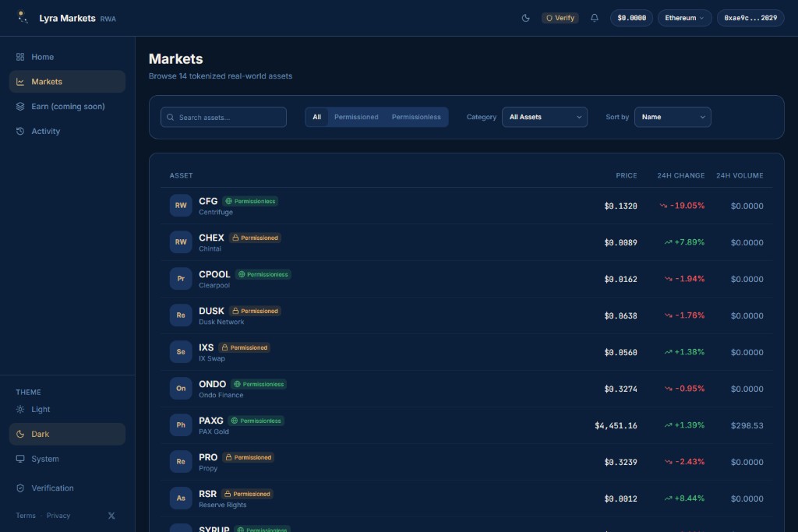Open Activity in sidebar

[67, 131]
